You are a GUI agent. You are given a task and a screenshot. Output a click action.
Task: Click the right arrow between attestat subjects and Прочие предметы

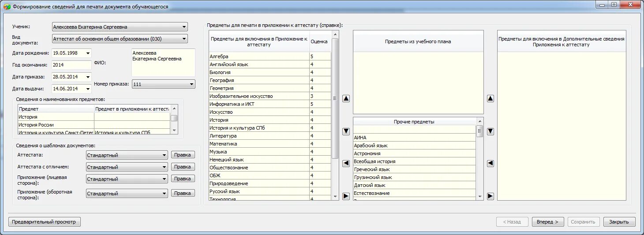pos(346,196)
